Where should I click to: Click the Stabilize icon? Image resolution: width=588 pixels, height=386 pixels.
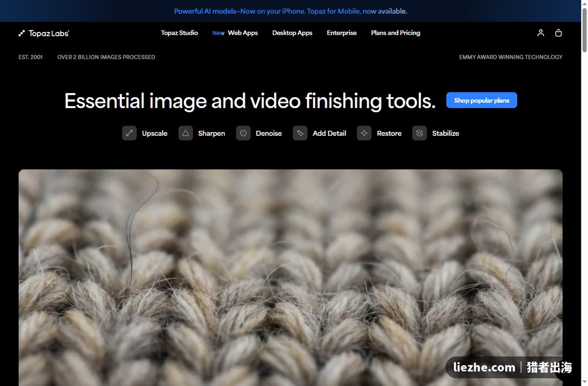[x=419, y=133]
